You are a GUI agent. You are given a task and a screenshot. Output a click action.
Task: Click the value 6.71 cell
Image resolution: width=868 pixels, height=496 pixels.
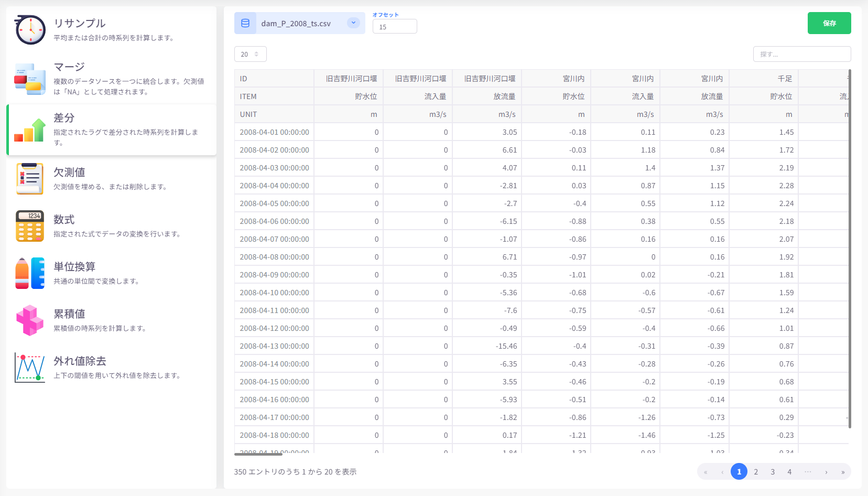[x=487, y=257]
